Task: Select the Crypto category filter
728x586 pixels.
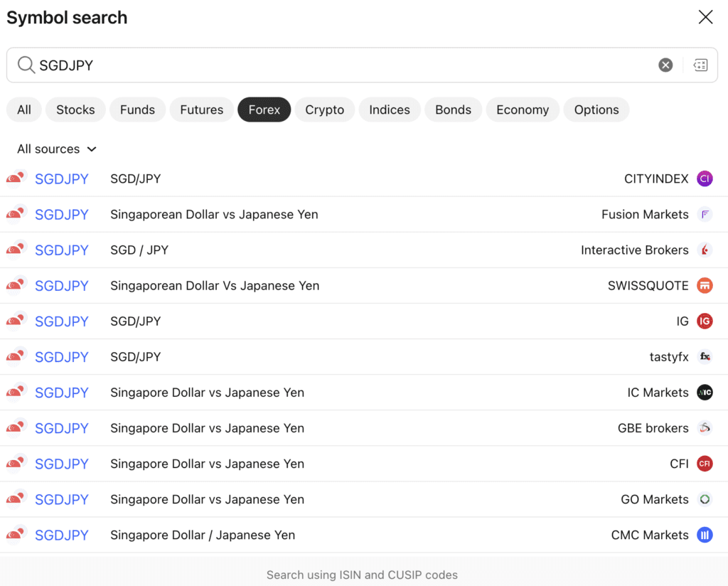Action: coord(324,110)
